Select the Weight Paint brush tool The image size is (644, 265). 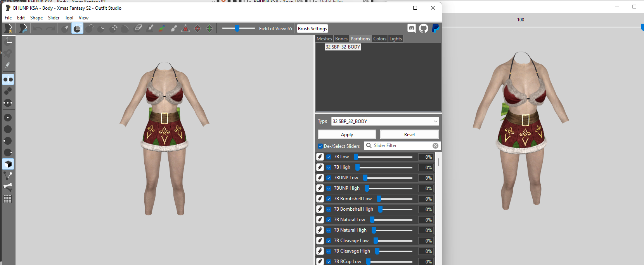(x=150, y=28)
